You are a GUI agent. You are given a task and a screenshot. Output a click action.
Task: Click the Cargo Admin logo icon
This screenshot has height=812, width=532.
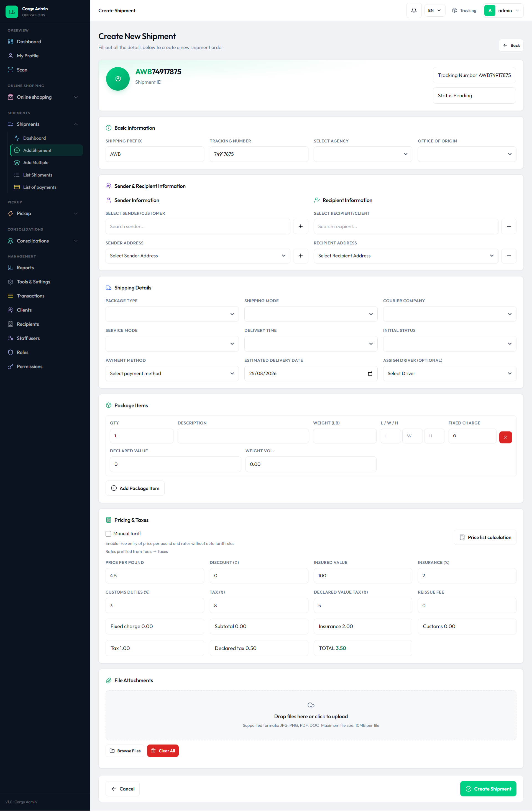tap(12, 12)
